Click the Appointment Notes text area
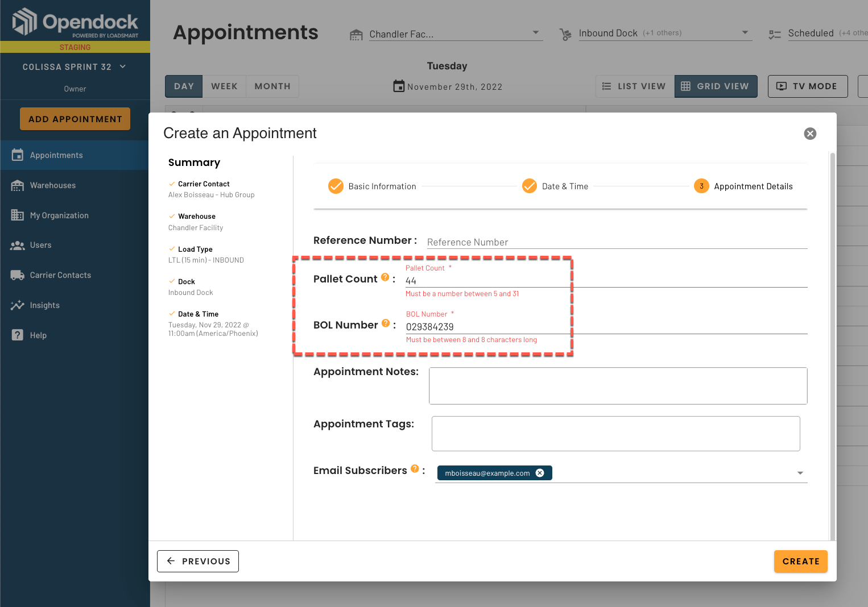Viewport: 868px width, 607px height. click(x=618, y=386)
